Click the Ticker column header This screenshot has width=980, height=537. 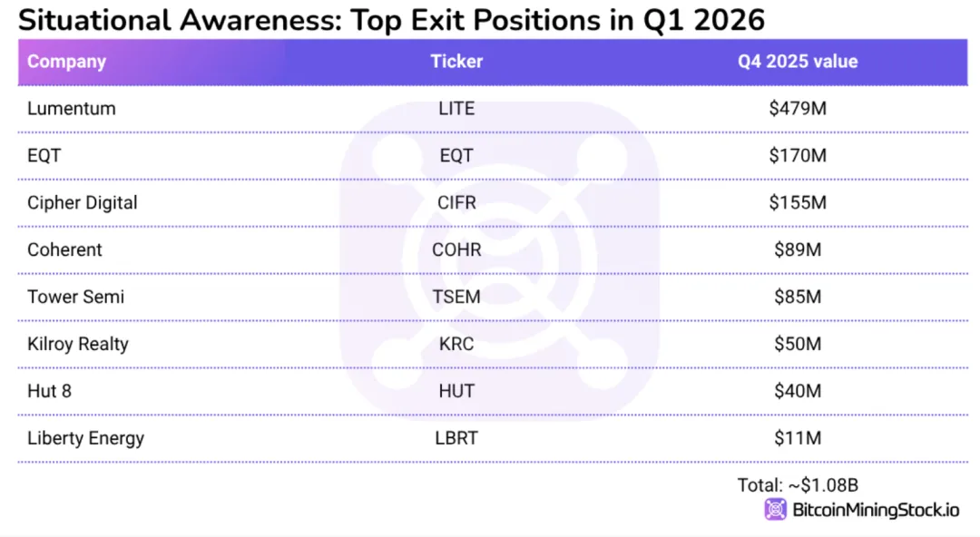[x=456, y=62]
